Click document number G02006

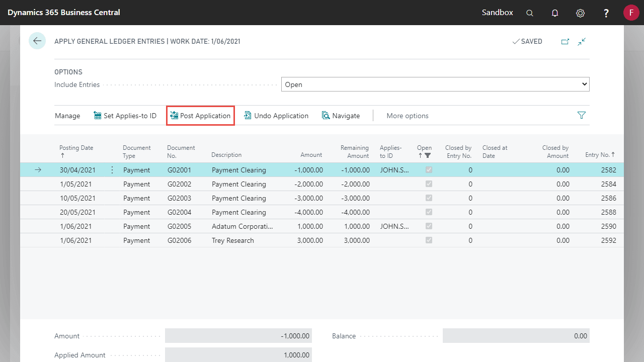[180, 240]
